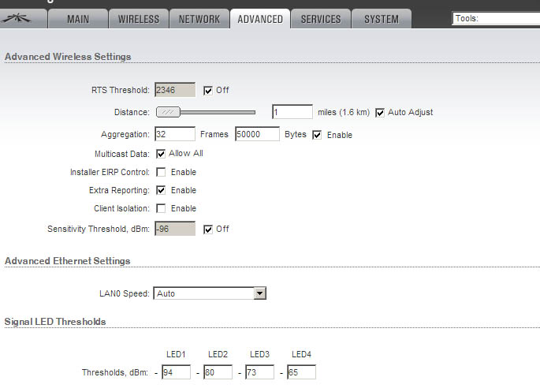
Task: Switch to the WIRELESS tab
Action: pos(139,19)
